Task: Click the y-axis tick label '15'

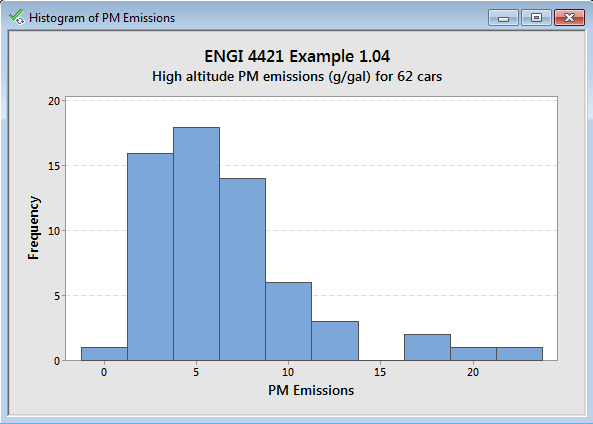Action: point(54,166)
